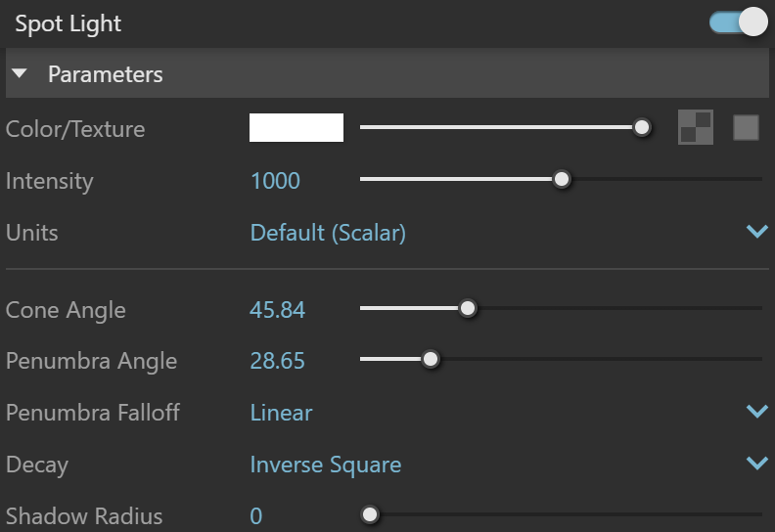
Task: Click the Color/Texture slider handle
Action: click(642, 127)
